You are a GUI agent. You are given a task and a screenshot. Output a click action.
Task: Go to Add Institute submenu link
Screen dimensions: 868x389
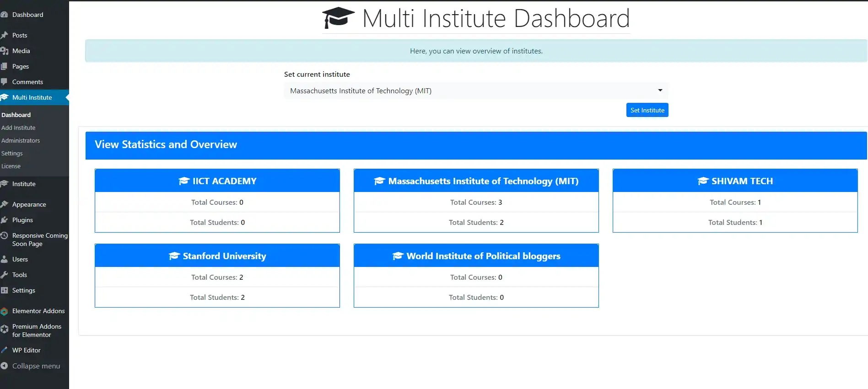pos(18,128)
